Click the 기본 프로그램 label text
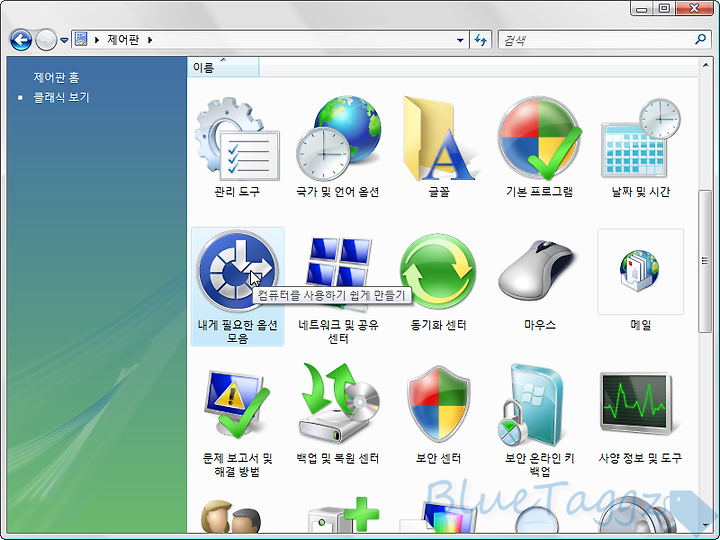 [540, 191]
